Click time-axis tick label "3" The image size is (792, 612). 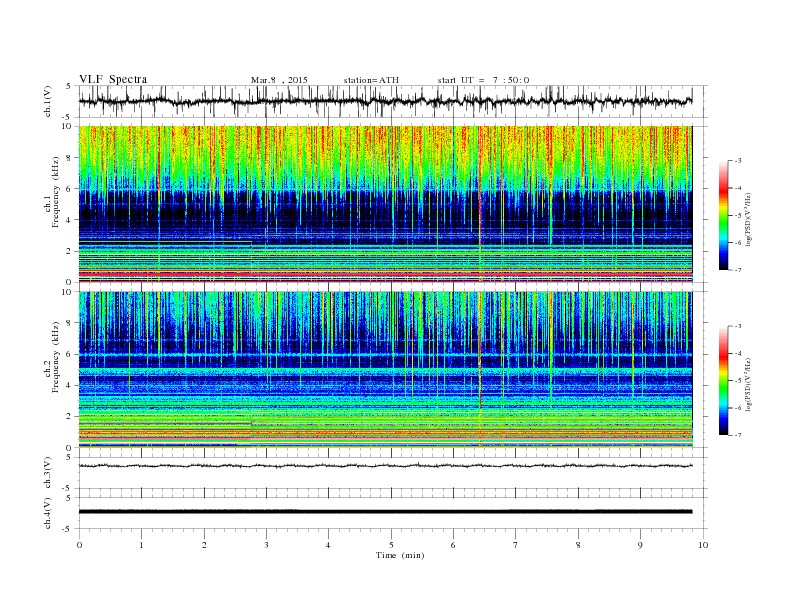pyautogui.click(x=266, y=545)
